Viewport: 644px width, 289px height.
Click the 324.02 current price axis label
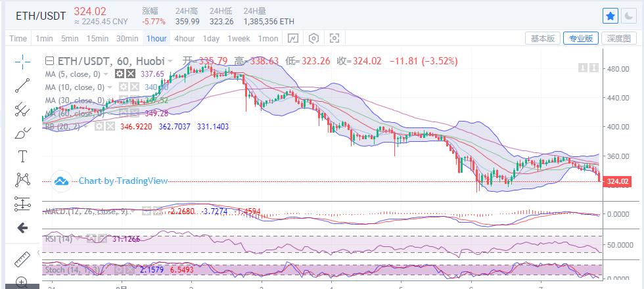(617, 181)
